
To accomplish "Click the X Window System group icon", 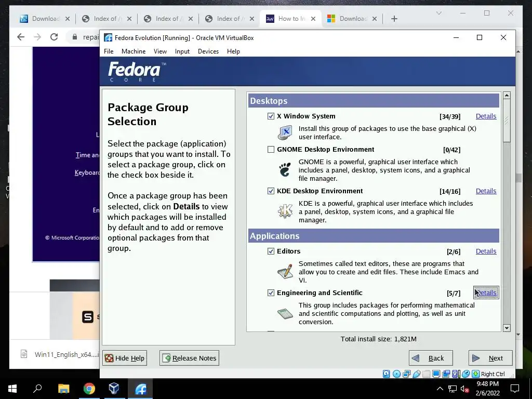I will (285, 132).
